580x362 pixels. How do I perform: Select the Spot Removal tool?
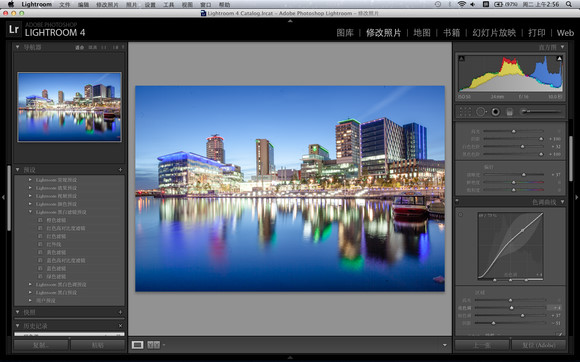point(480,112)
